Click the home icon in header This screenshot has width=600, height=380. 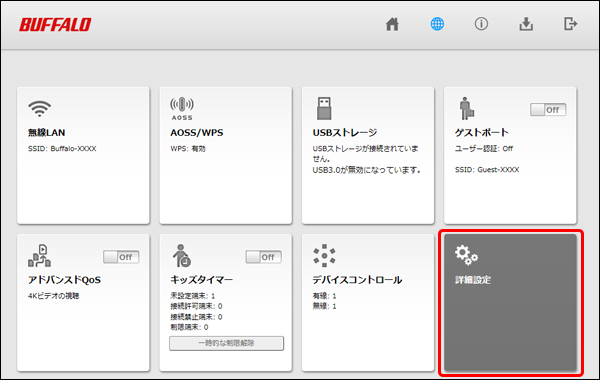point(392,24)
